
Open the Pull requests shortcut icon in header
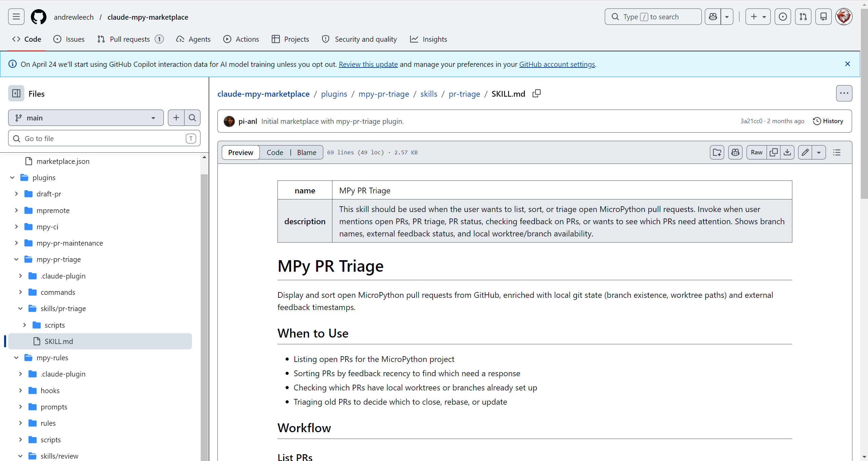point(803,17)
